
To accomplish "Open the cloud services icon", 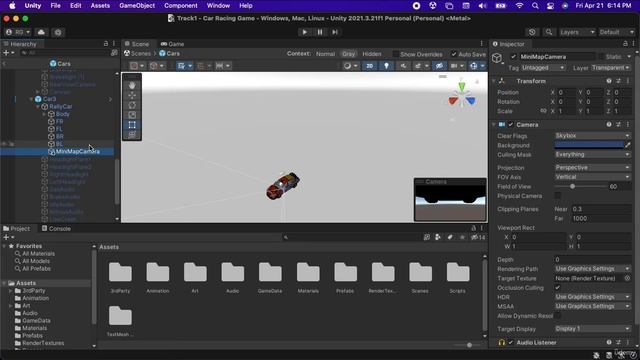I will [x=41, y=32].
